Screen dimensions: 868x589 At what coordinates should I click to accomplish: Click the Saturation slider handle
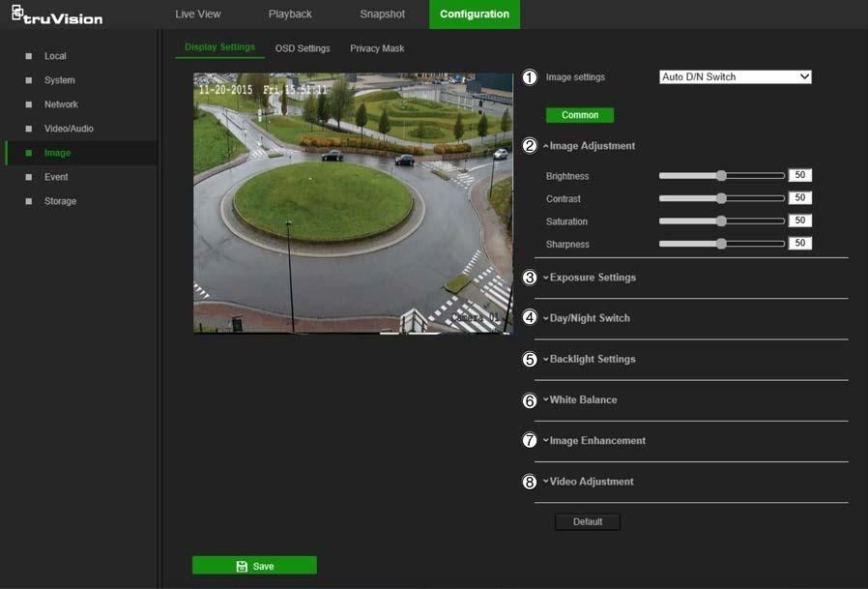[x=721, y=221]
